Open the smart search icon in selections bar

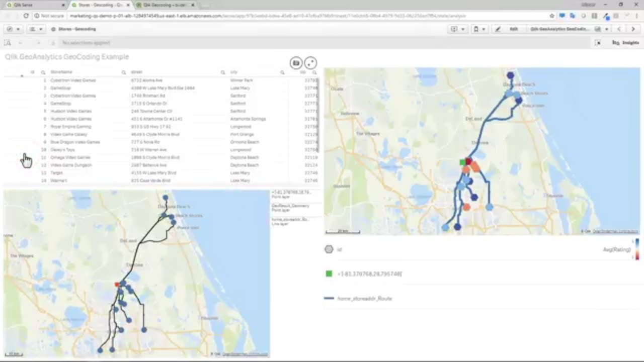pos(8,43)
